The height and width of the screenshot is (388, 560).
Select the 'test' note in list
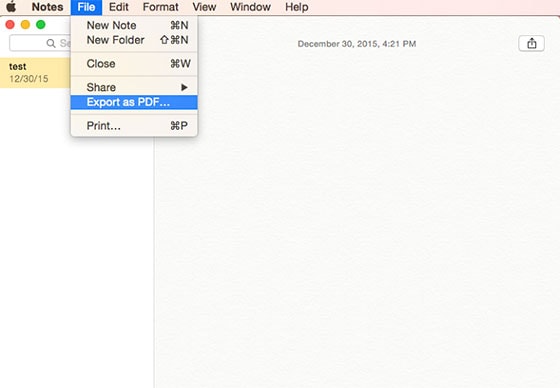pos(35,73)
